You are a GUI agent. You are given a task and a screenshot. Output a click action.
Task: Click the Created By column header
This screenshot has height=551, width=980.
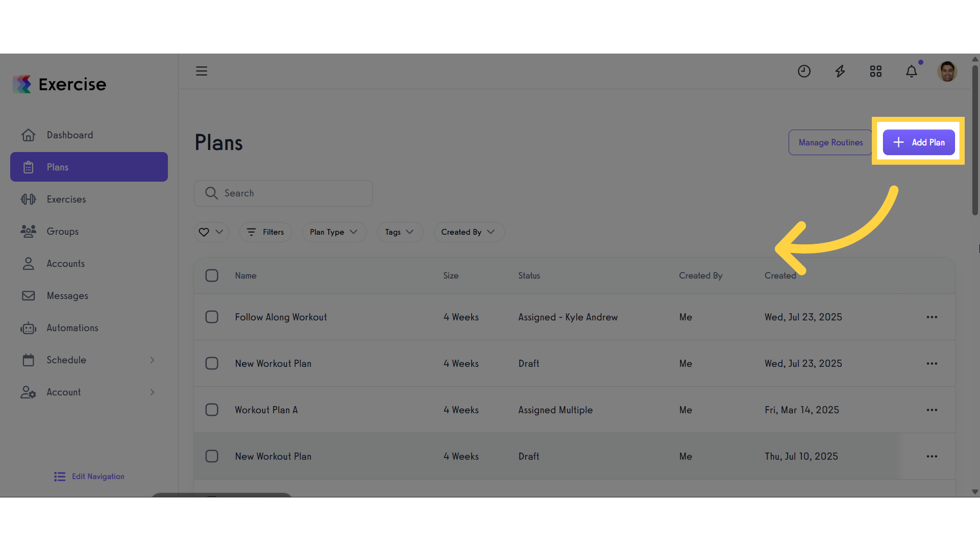(x=700, y=275)
